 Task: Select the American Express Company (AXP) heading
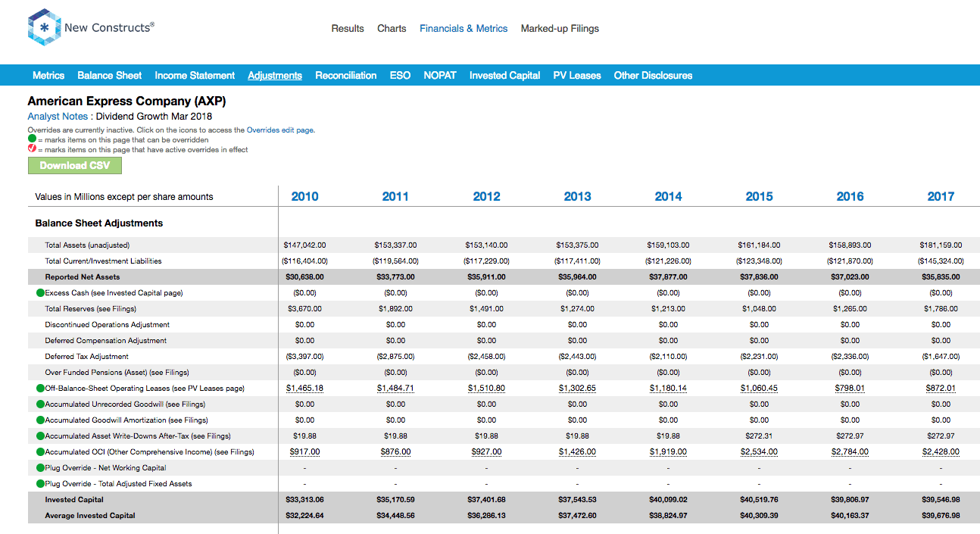click(126, 101)
